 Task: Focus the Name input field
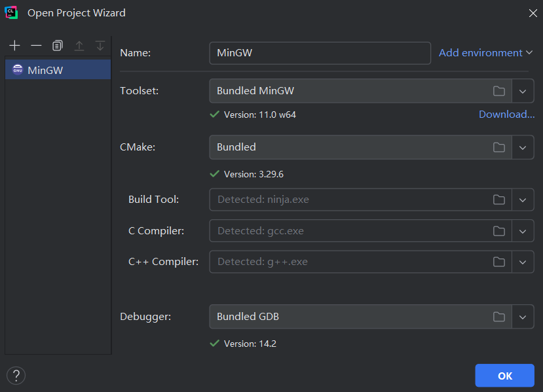point(320,53)
